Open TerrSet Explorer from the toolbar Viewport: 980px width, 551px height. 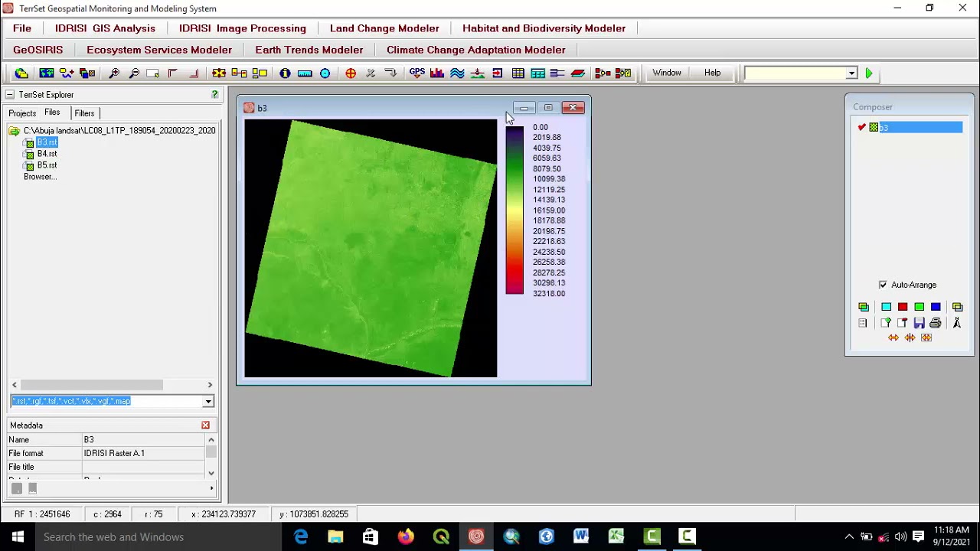coord(21,73)
